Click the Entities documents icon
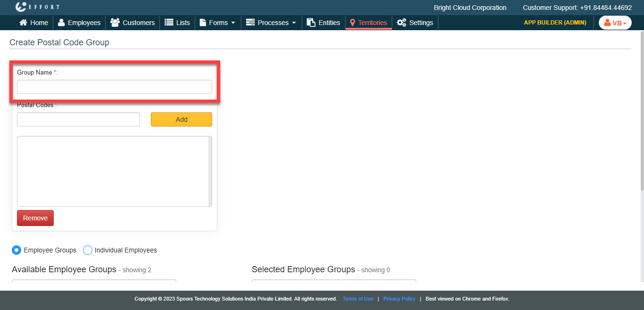This screenshot has width=644, height=310. pos(311,23)
